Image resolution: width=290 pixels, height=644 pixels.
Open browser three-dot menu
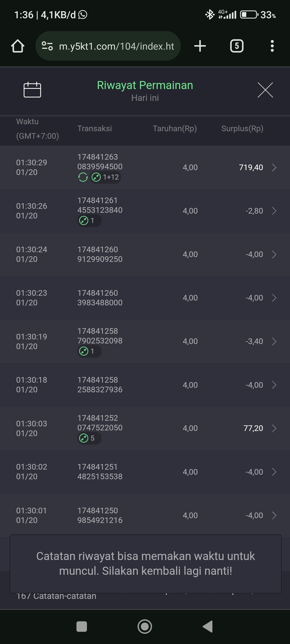(x=272, y=46)
